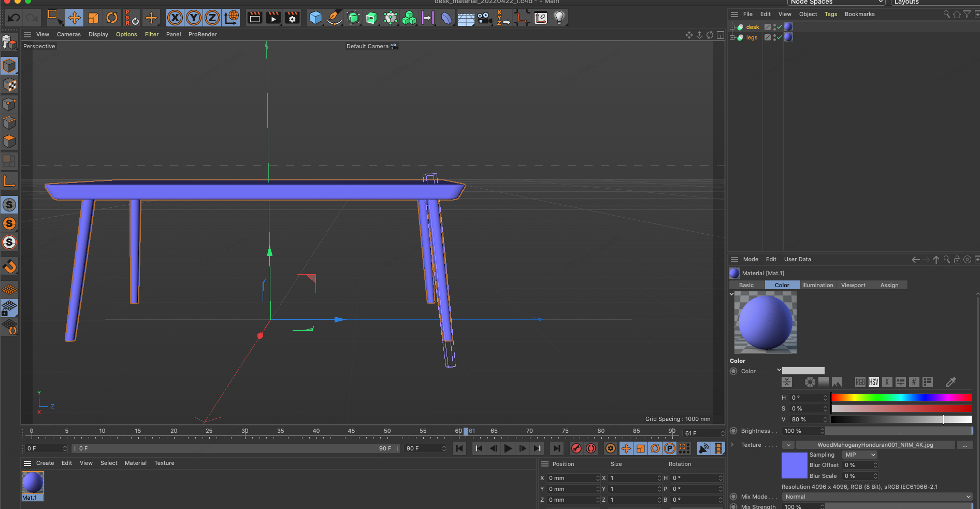Image resolution: width=980 pixels, height=509 pixels.
Task: Select Model mode in left sidebar
Action: (x=9, y=66)
